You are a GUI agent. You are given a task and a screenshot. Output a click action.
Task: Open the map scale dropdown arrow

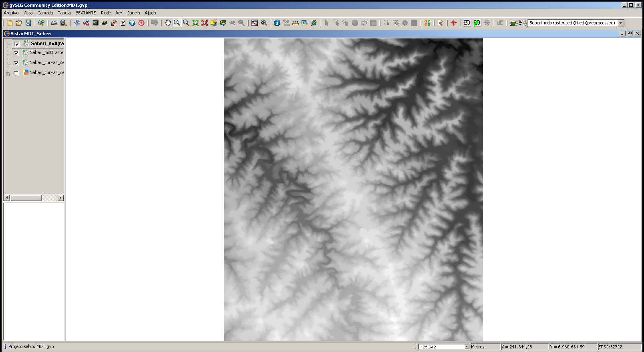click(x=467, y=347)
